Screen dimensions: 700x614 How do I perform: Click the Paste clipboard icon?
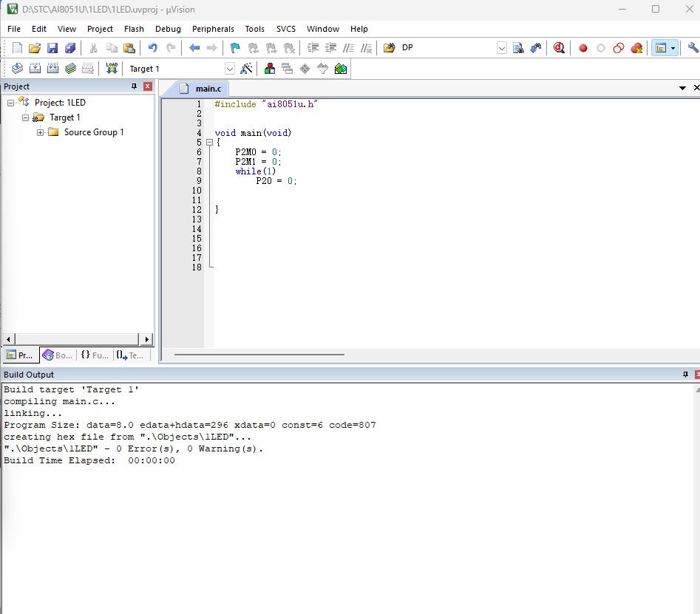coord(129,48)
